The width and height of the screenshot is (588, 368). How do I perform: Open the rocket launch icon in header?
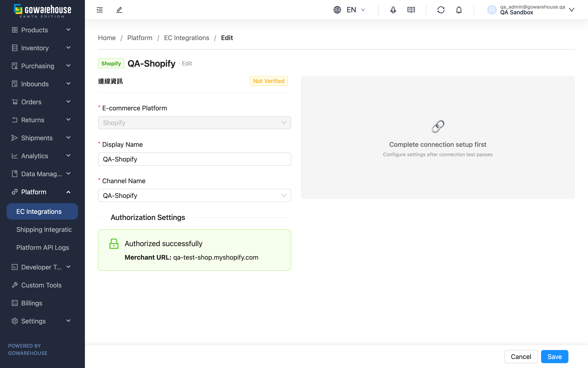click(393, 10)
